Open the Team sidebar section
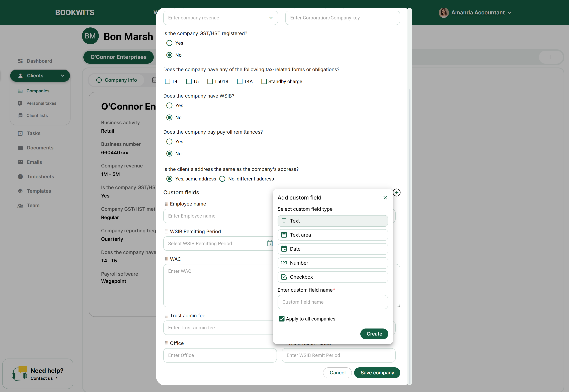This screenshot has width=569, height=392. (x=28, y=205)
